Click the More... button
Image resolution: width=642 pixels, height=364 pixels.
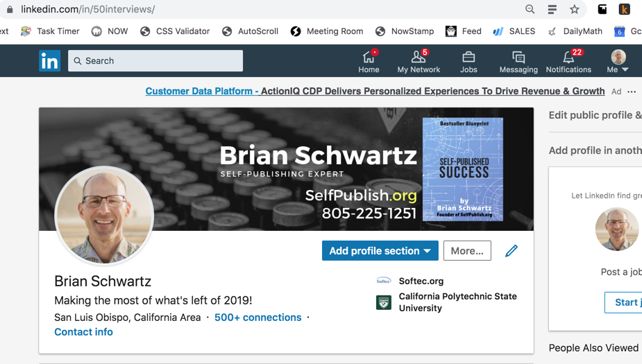(467, 251)
